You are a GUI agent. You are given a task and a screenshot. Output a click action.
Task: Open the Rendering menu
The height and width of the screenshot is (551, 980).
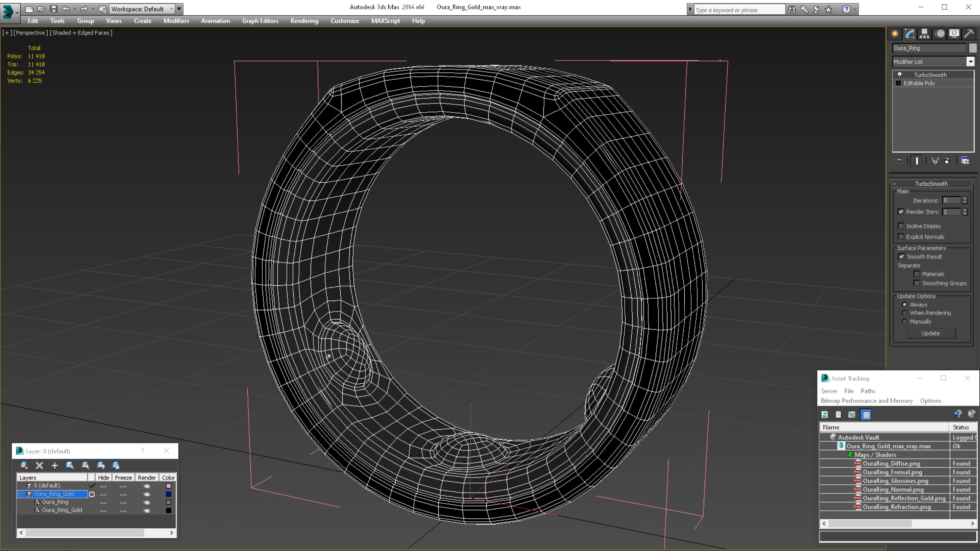304,21
